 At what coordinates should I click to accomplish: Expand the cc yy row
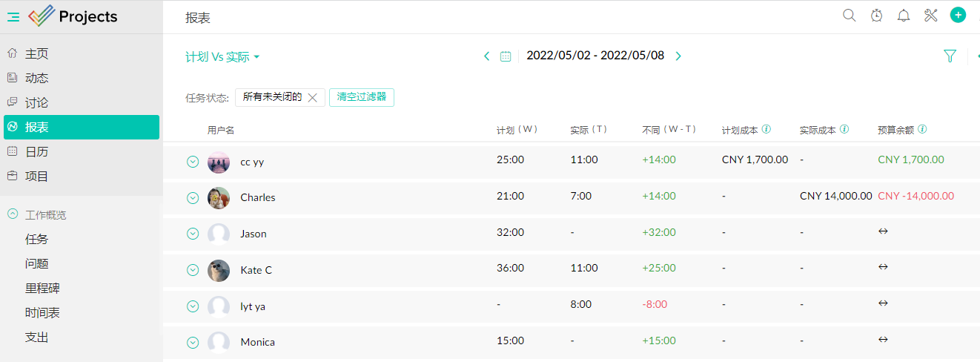(193, 162)
